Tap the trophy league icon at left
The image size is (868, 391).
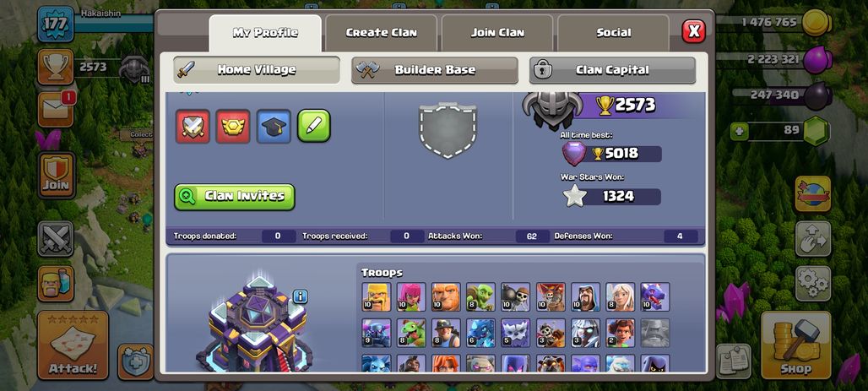pos(56,67)
